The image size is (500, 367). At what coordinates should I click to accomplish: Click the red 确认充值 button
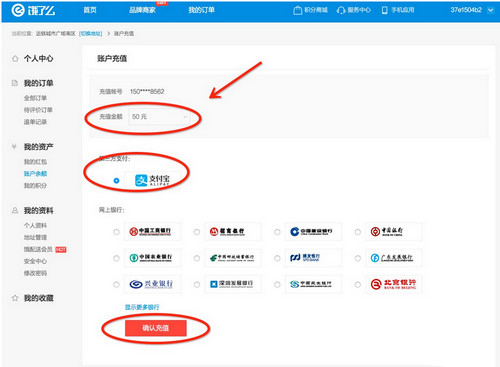pos(156,328)
